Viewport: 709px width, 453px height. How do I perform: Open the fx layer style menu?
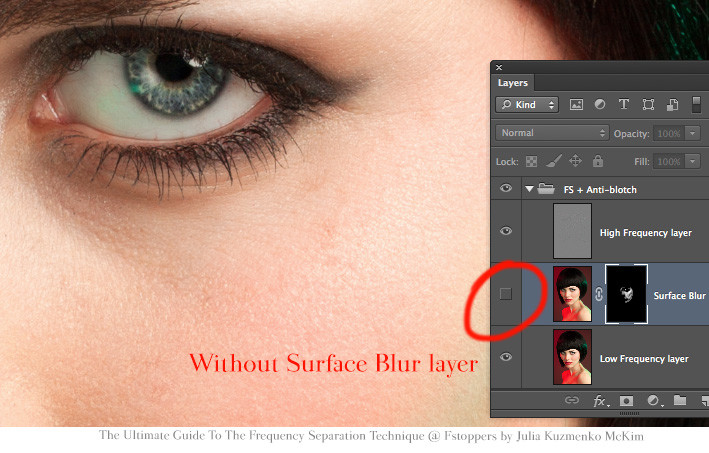tap(601, 401)
